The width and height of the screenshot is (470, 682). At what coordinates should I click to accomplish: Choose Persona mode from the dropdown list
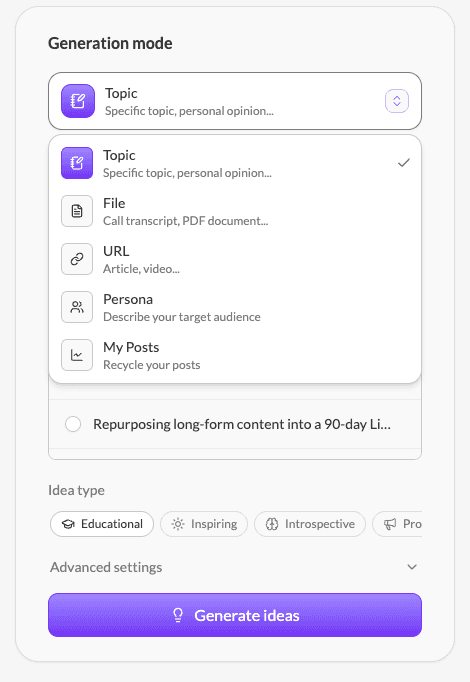pyautogui.click(x=235, y=307)
